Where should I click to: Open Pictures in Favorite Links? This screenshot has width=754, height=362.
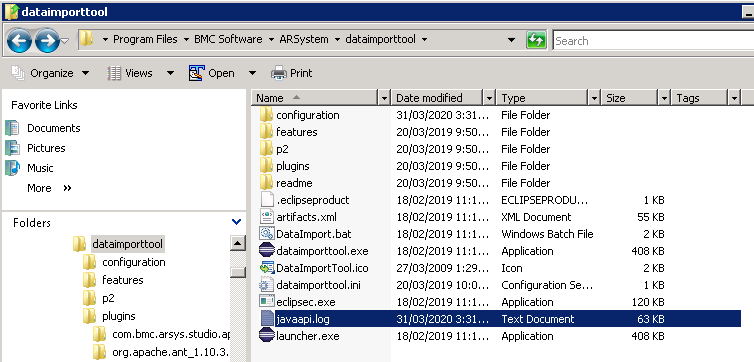coord(46,148)
